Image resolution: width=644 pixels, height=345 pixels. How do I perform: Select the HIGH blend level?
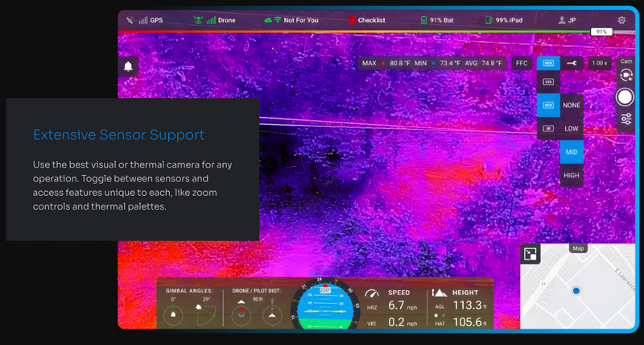pos(572,175)
